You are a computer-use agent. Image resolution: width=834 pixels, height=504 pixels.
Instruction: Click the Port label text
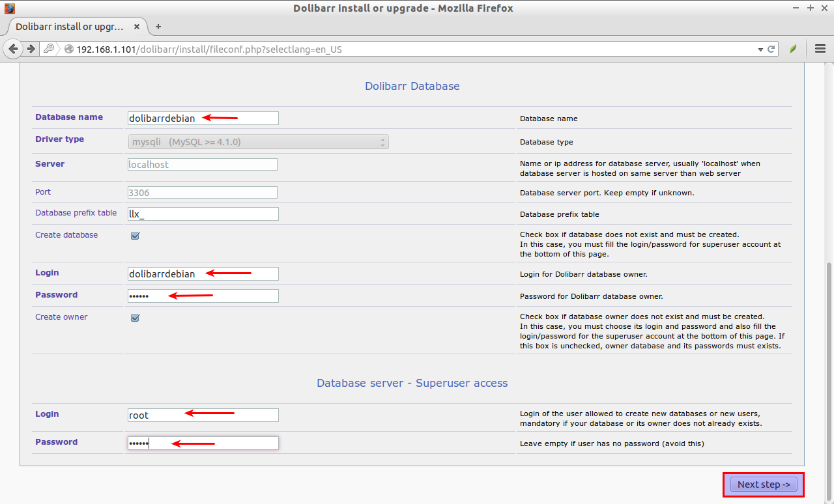pyautogui.click(x=43, y=192)
